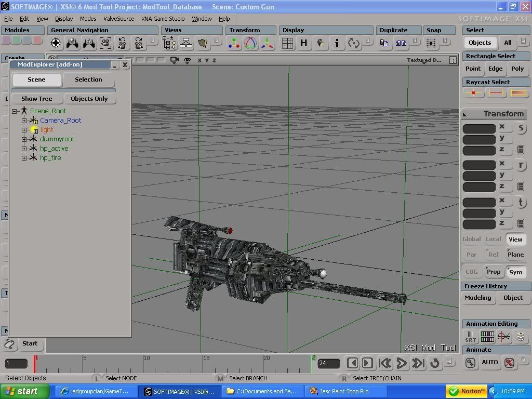Click the reset camera navigation icon
This screenshot has width=532, height=399.
point(56,43)
